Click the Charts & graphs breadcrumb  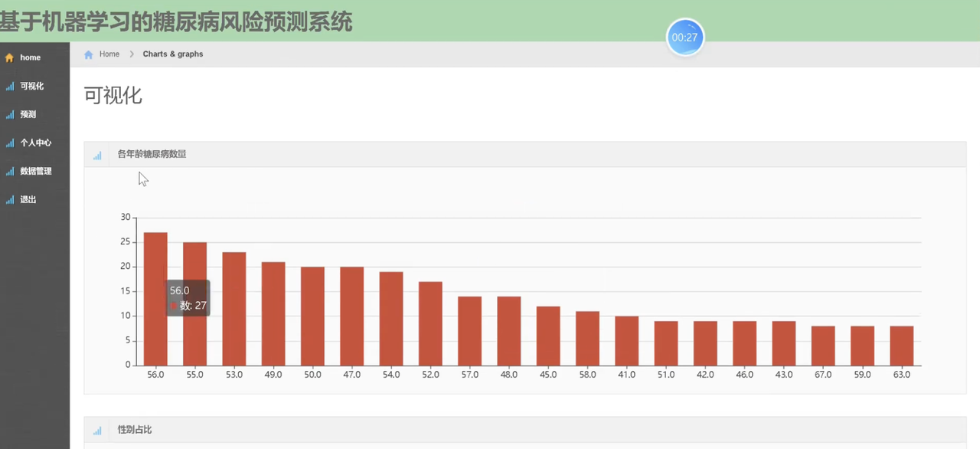tap(173, 54)
